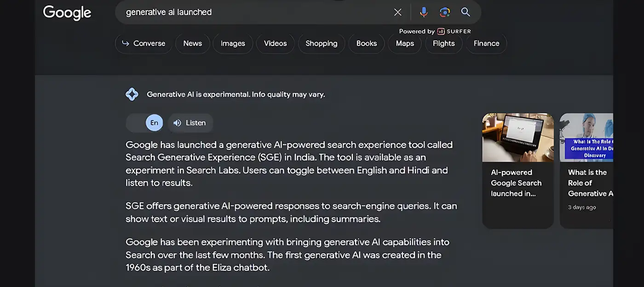644x287 pixels.
Task: Switch to the News tab
Action: coord(192,43)
